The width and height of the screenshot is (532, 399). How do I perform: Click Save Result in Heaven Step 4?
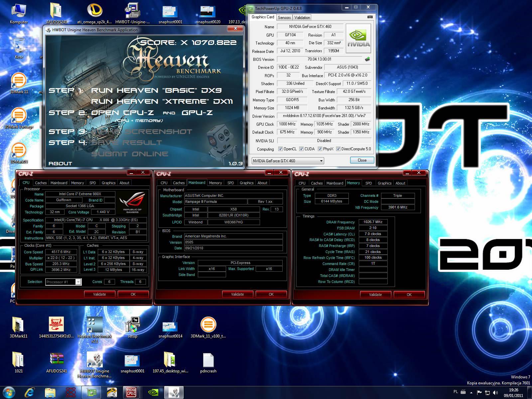point(126,143)
